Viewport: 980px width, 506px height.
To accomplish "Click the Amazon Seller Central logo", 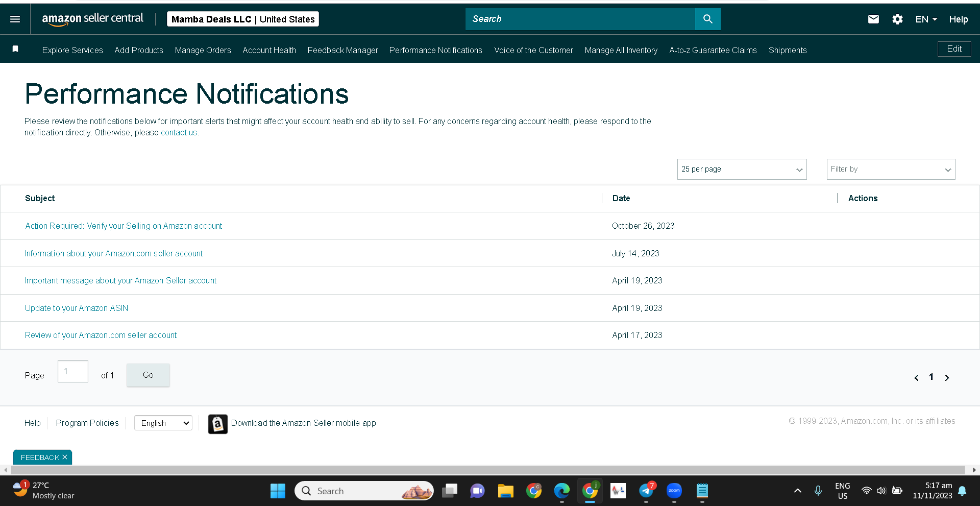I will pos(93,19).
